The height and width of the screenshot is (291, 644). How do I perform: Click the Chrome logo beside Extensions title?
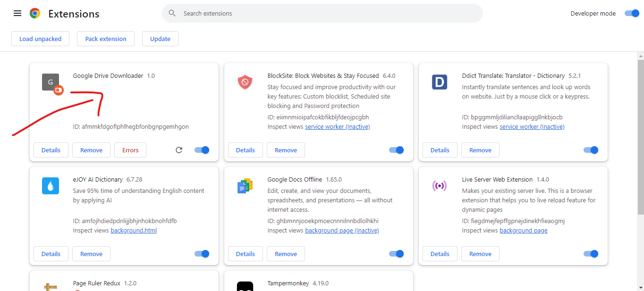[34, 13]
